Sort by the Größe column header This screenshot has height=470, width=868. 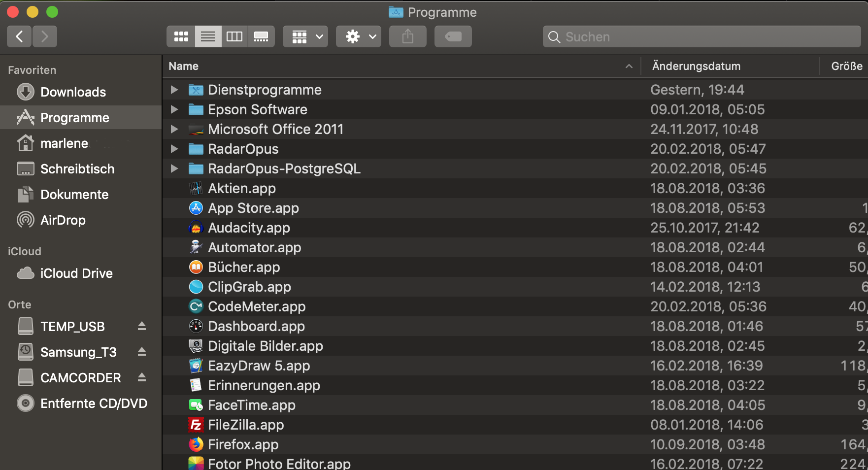(844, 66)
